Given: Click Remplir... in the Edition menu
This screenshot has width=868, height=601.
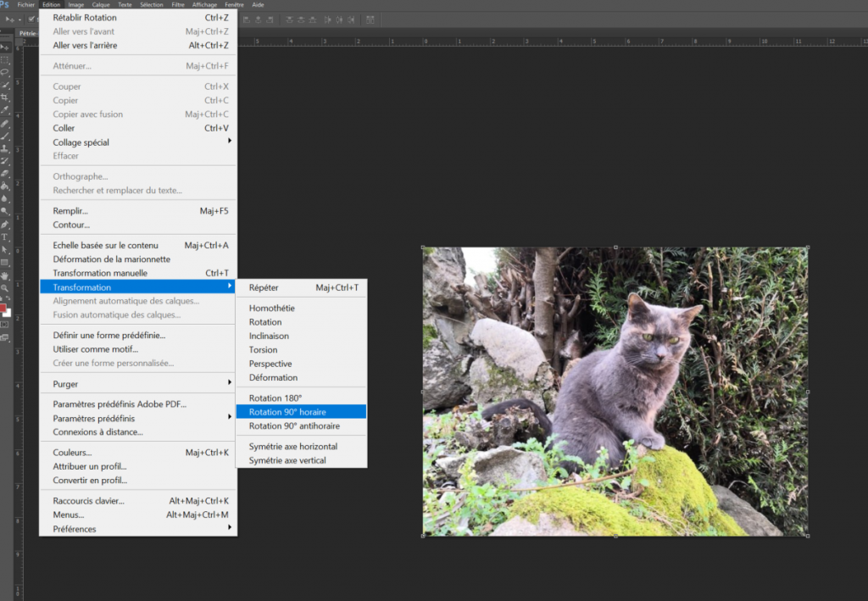Looking at the screenshot, I should point(138,210).
